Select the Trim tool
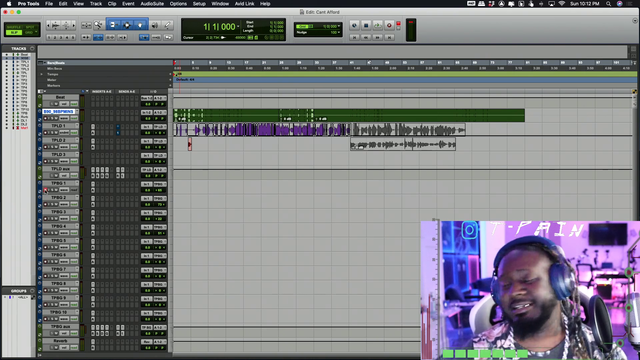The height and width of the screenshot is (360, 640). coord(113,25)
